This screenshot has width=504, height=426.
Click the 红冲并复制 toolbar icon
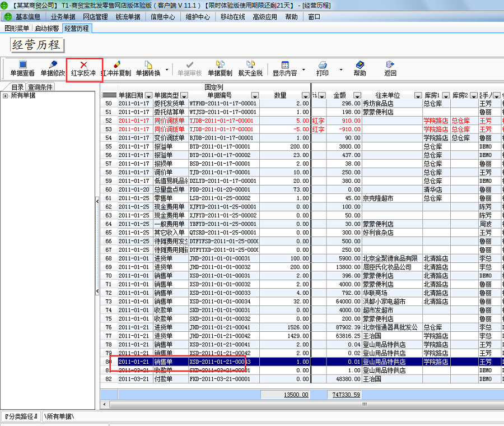tap(116, 65)
